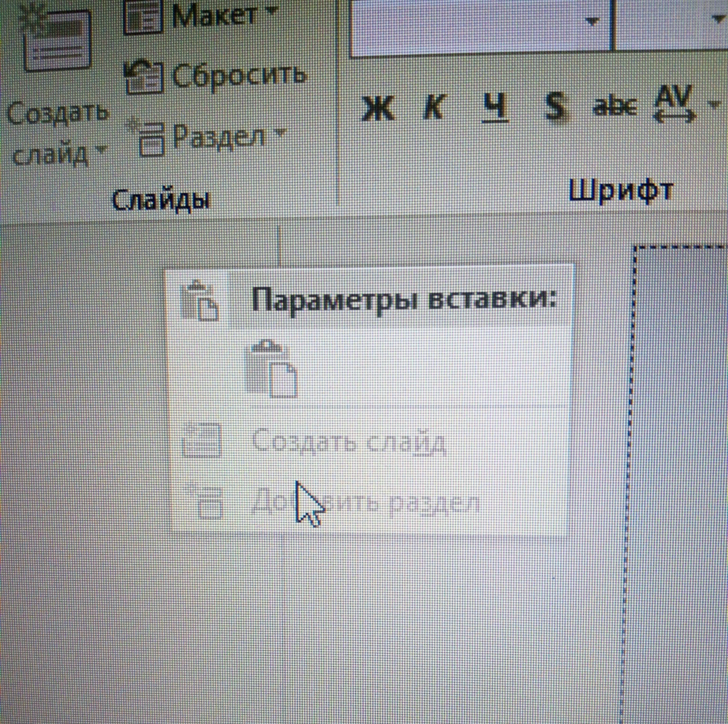Screen dimensions: 728x724
Task: Click the Макет layout icon
Action: click(x=143, y=18)
